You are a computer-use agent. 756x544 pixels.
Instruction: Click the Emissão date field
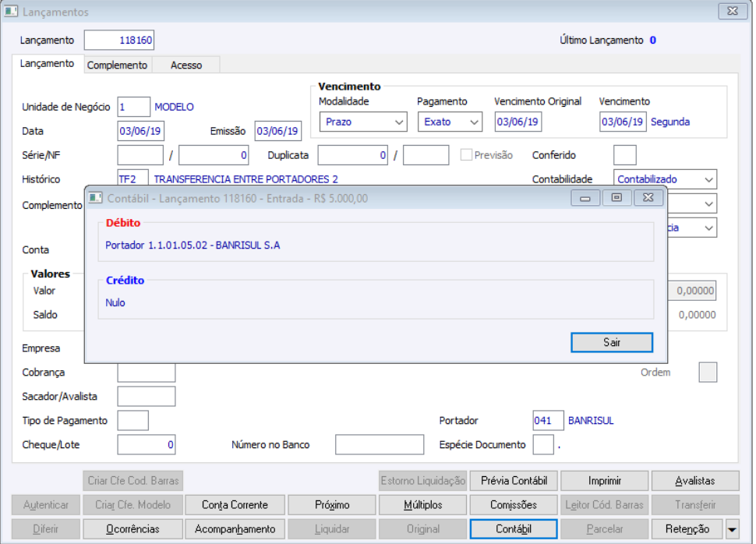pos(277,131)
